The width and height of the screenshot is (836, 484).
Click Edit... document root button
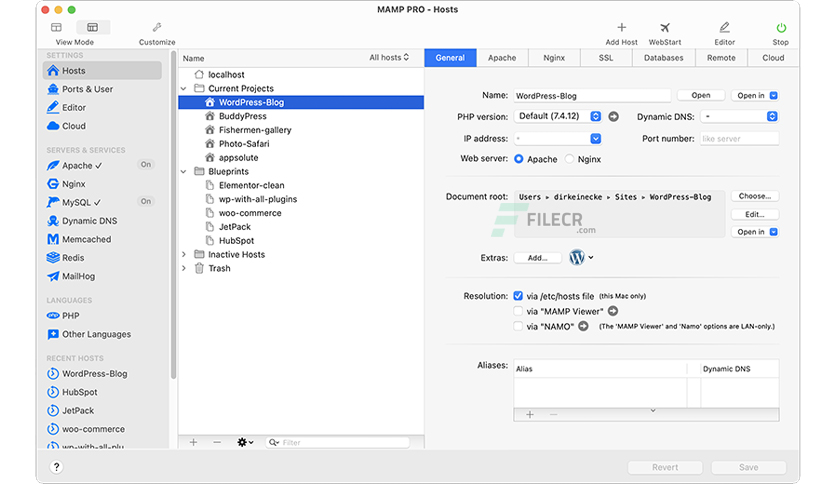755,214
